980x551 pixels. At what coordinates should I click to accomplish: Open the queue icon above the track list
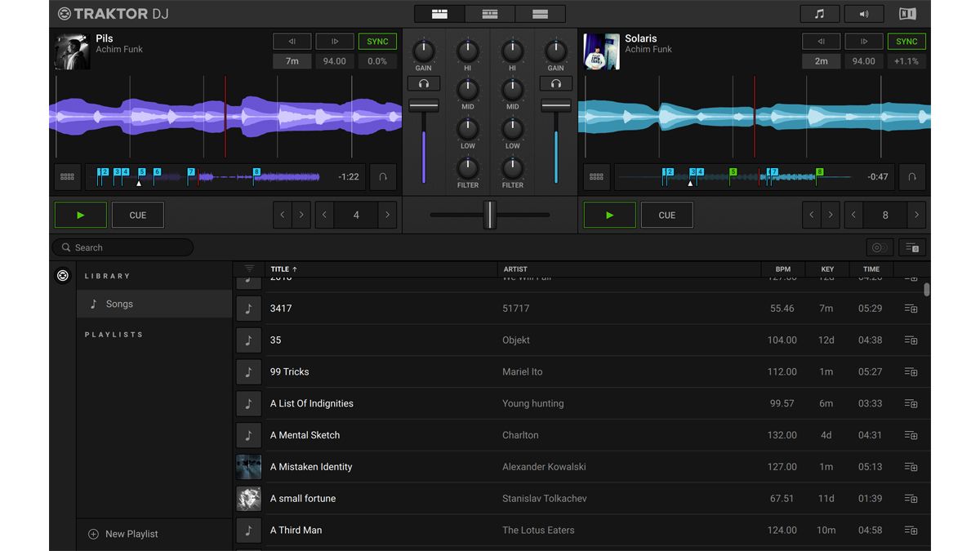(912, 247)
